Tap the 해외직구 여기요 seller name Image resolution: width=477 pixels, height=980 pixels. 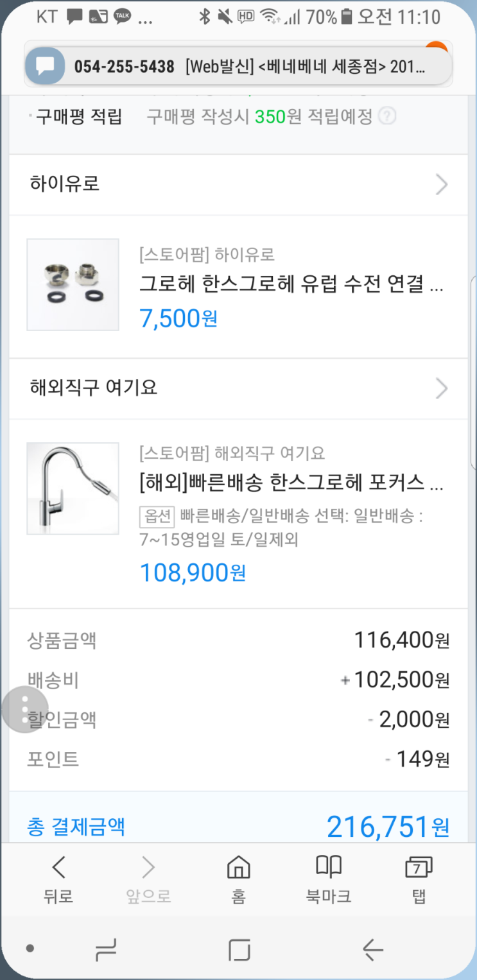(94, 388)
